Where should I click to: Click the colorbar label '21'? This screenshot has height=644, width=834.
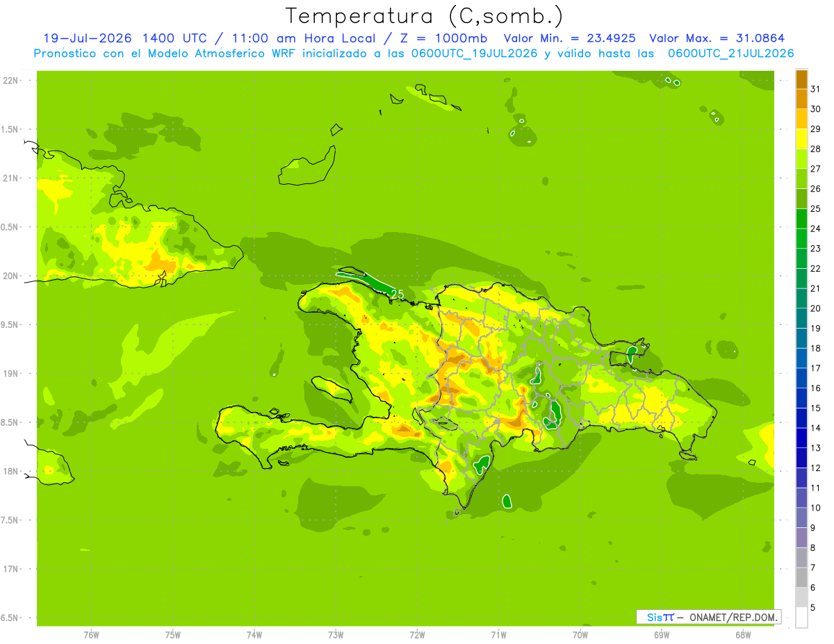816,288
